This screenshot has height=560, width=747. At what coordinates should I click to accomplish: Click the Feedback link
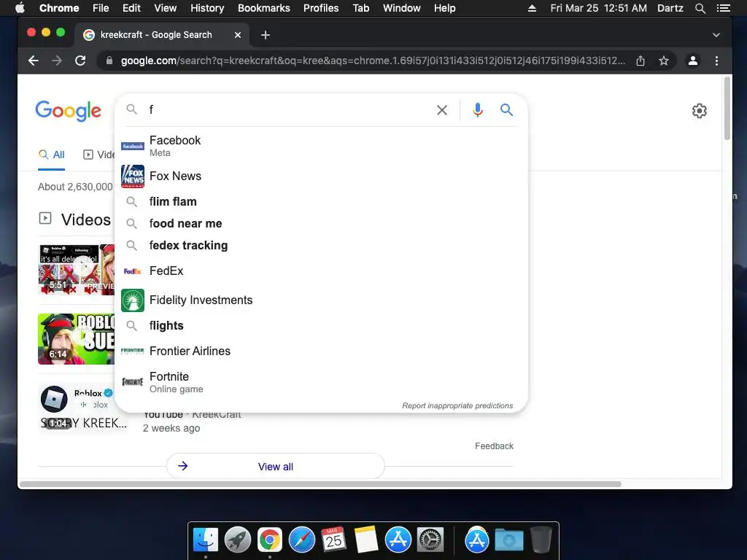pyautogui.click(x=494, y=446)
